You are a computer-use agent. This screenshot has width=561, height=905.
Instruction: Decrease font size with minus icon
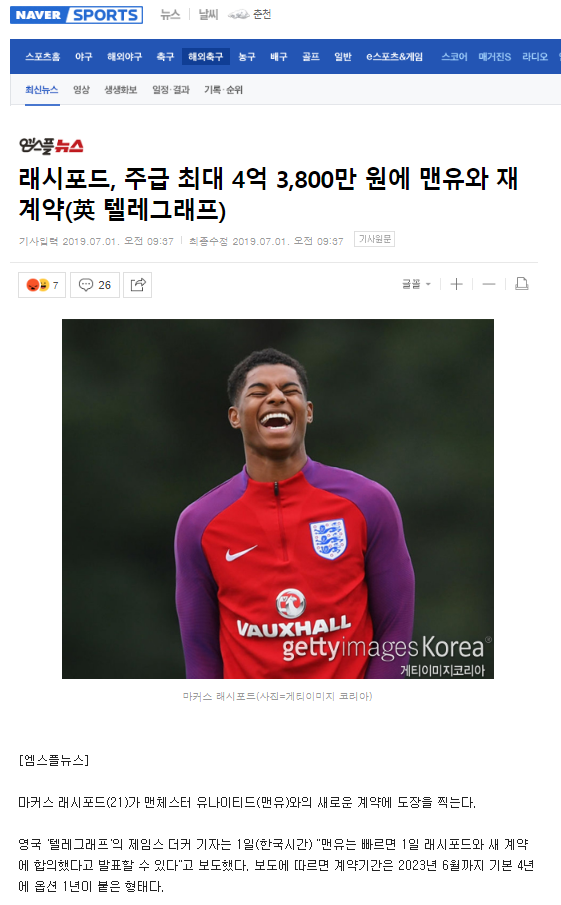(489, 284)
